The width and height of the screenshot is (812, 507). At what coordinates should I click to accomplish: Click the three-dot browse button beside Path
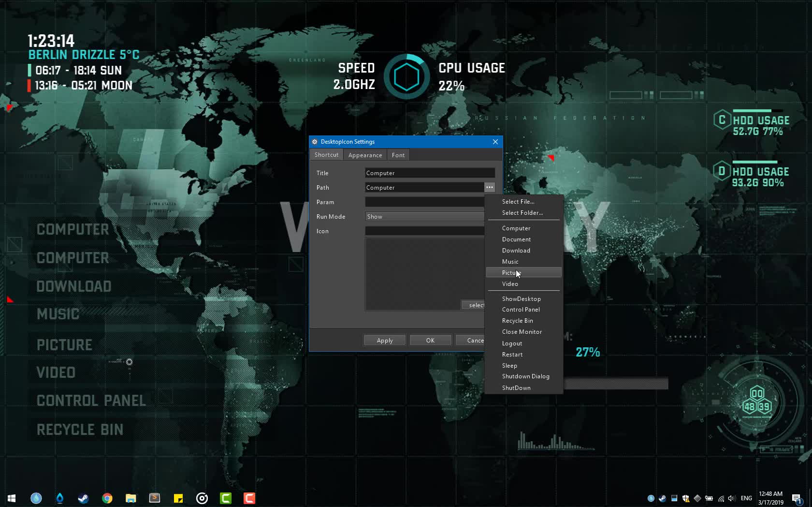pos(489,187)
